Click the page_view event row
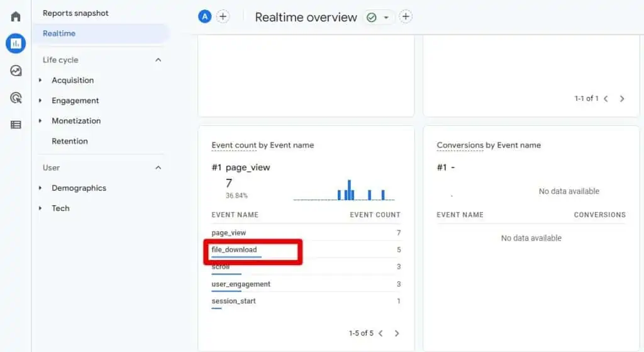Screen dimensions: 644x352 click(x=306, y=233)
